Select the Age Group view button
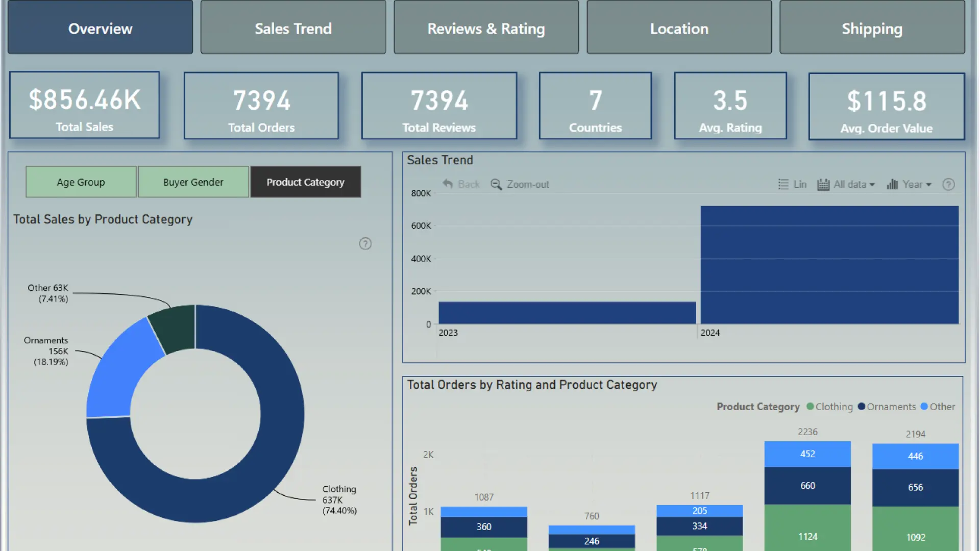Viewport: 980px width, 551px height. (81, 182)
